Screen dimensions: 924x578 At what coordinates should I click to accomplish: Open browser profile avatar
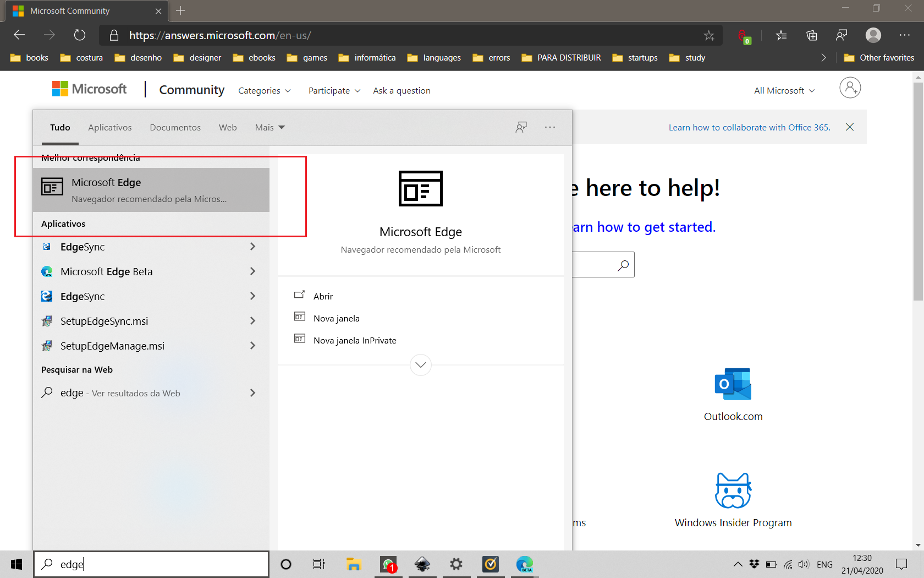point(873,35)
